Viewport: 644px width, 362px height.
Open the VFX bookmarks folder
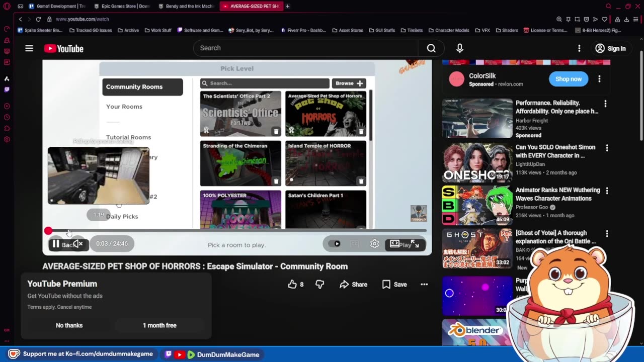482,30
